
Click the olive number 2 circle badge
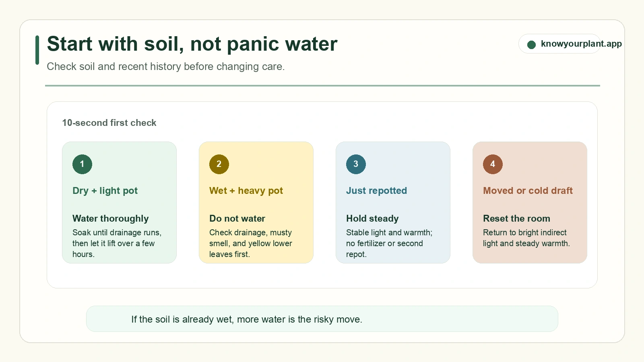(x=219, y=164)
